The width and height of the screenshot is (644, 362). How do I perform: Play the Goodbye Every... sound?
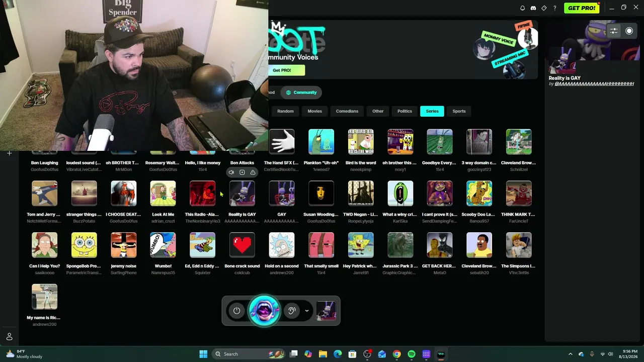440,142
